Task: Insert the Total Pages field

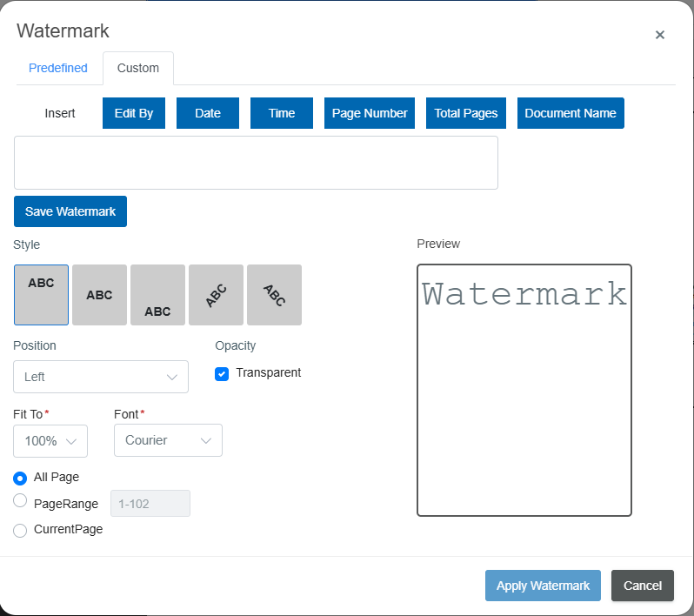Action: (466, 113)
